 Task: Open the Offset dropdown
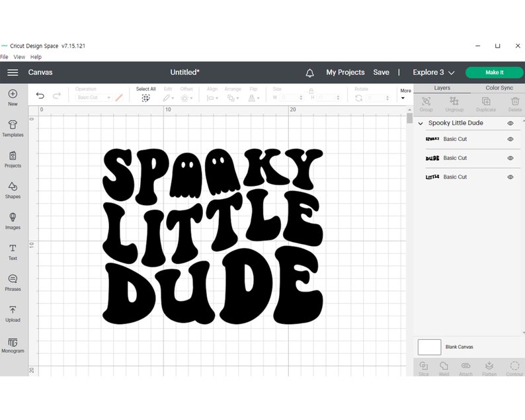pyautogui.click(x=186, y=98)
